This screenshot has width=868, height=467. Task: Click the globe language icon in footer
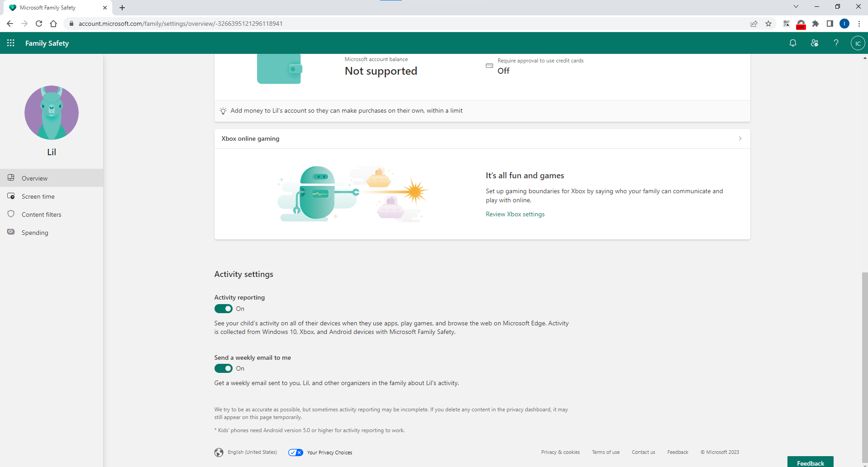[219, 453]
